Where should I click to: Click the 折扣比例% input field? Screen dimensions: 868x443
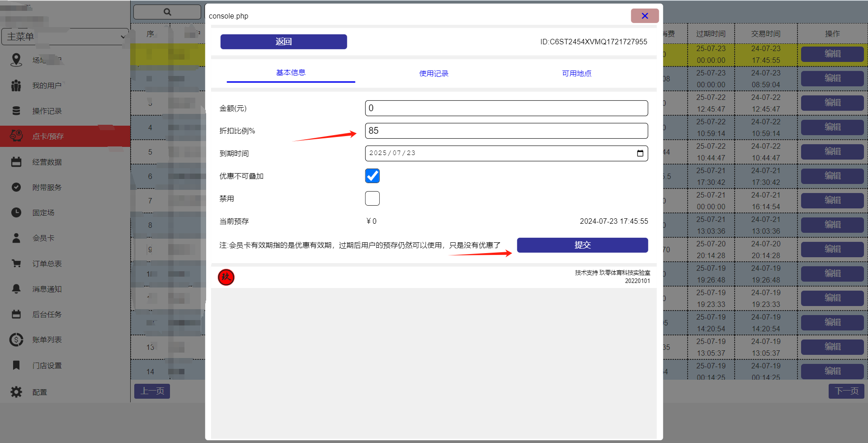click(x=506, y=131)
